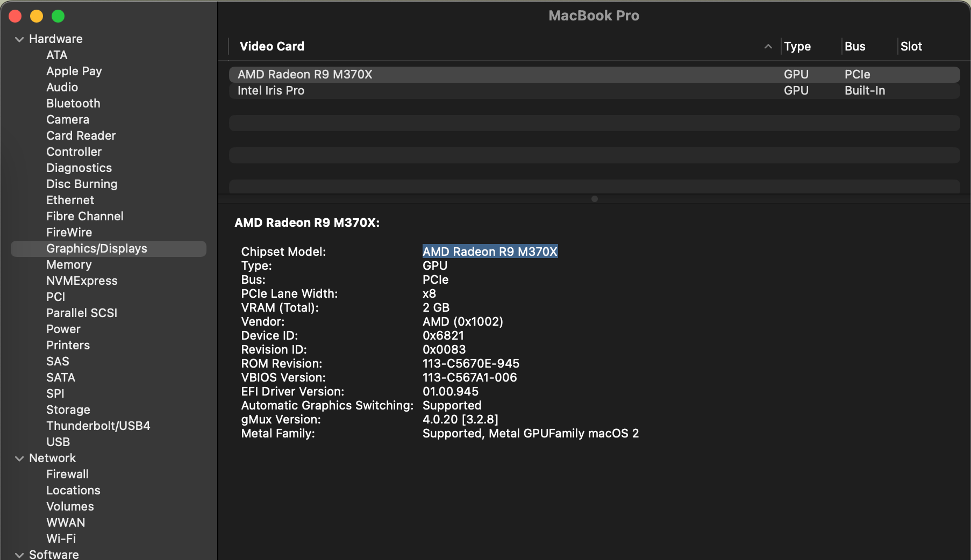Collapse the Network section
Screen dimensions: 971x560
[19, 458]
